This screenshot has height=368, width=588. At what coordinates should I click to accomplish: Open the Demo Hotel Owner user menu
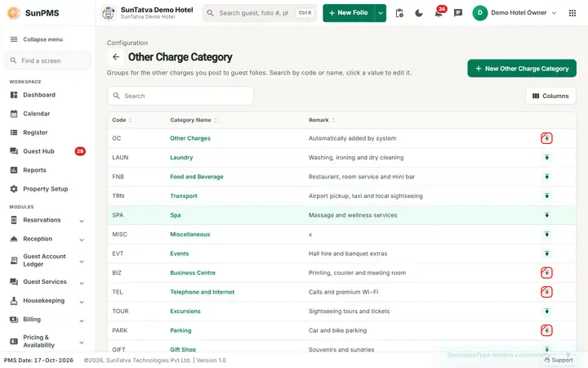[x=514, y=13]
